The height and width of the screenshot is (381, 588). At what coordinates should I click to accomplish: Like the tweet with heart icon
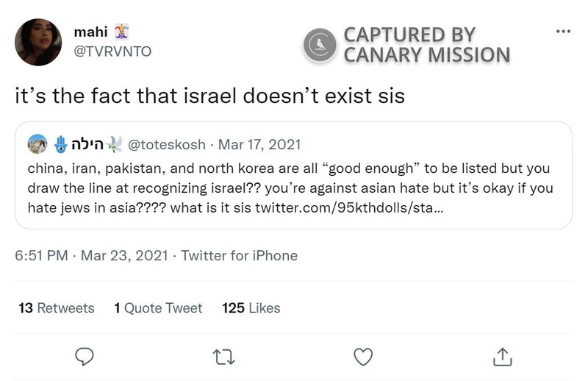tap(363, 357)
